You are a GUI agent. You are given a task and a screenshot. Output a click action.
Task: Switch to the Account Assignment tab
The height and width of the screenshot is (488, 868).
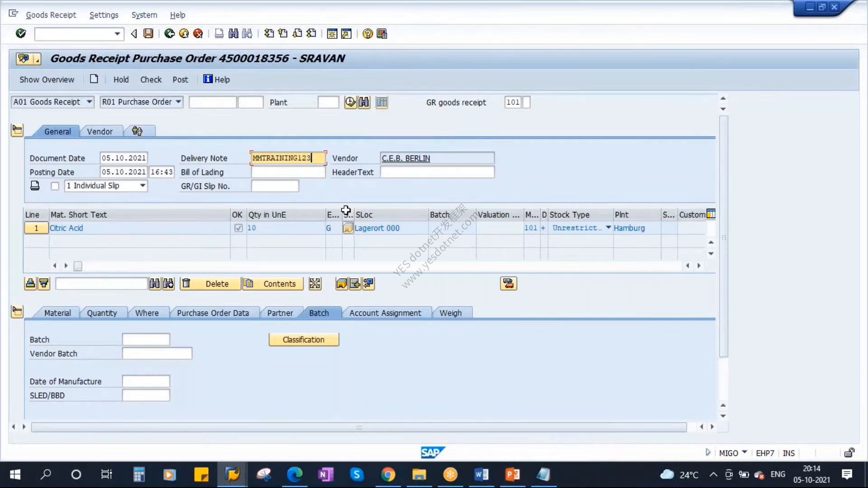coord(385,313)
